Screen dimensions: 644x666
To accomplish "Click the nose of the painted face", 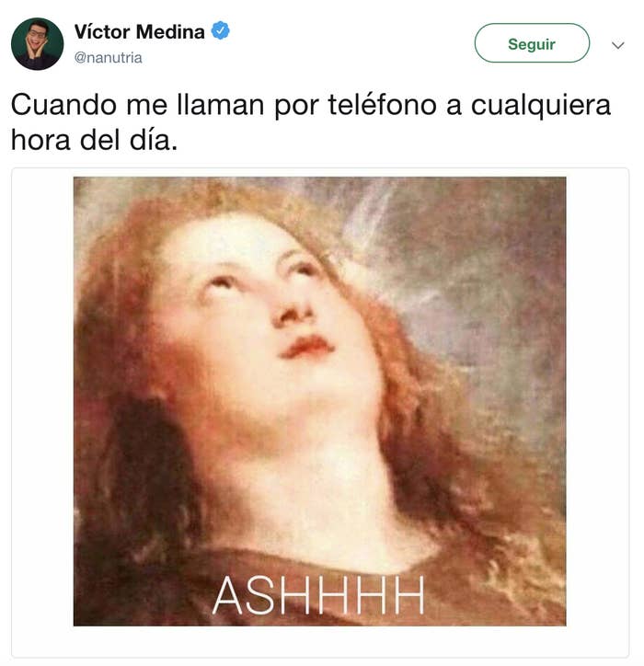I will click(294, 312).
